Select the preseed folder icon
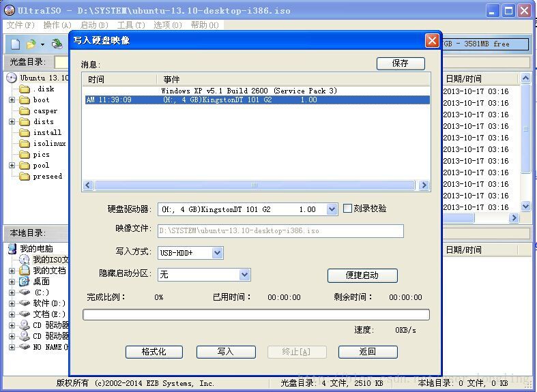Viewport: 537px width, 392px height. tap(25, 177)
